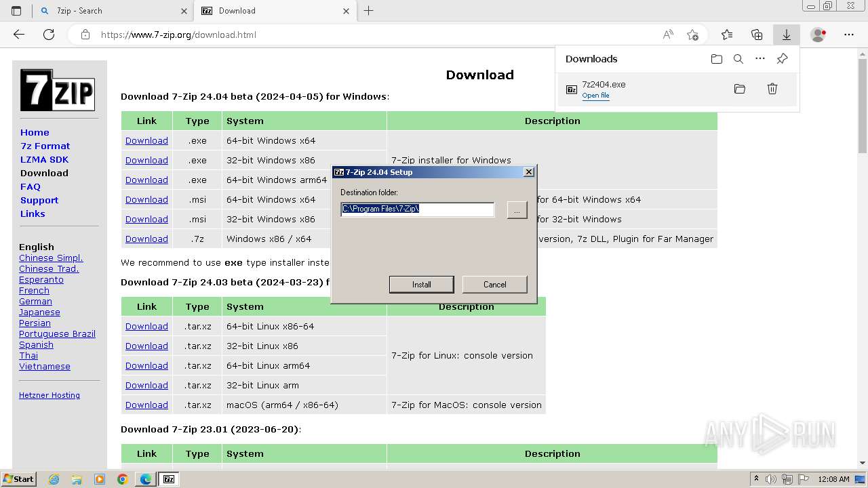
Task: Show hidden system tray icons
Action: (x=756, y=479)
